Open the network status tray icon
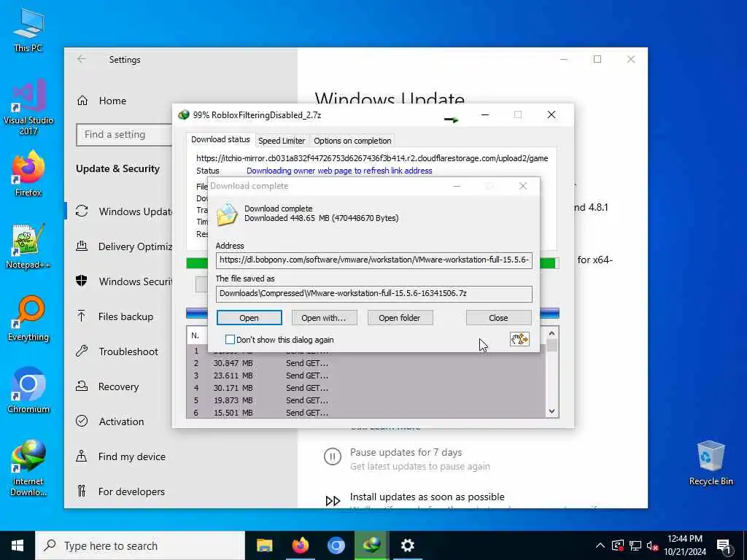This screenshot has width=747, height=560. point(635,545)
